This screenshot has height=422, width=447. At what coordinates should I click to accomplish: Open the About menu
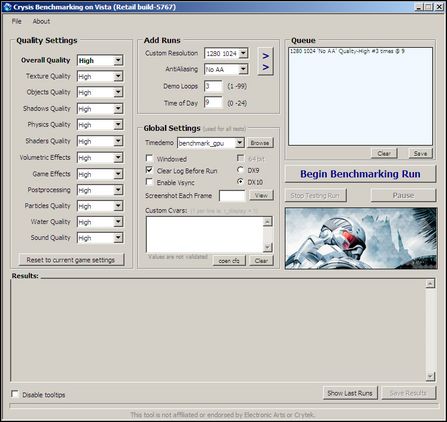tap(41, 21)
